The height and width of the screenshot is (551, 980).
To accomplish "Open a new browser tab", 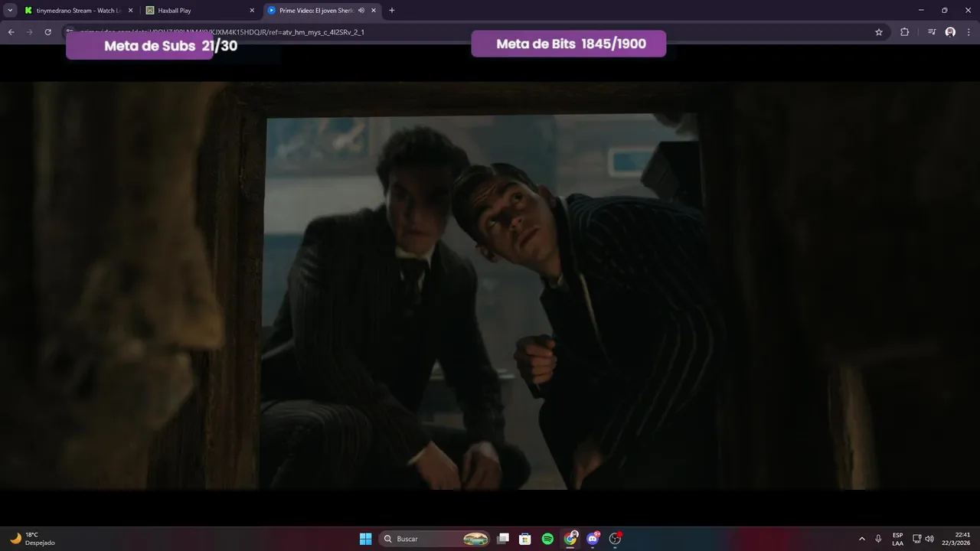I will coord(392,11).
